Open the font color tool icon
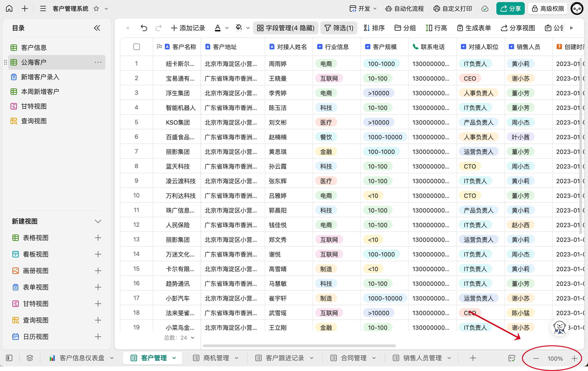Image resolution: width=588 pixels, height=371 pixels. (x=218, y=28)
